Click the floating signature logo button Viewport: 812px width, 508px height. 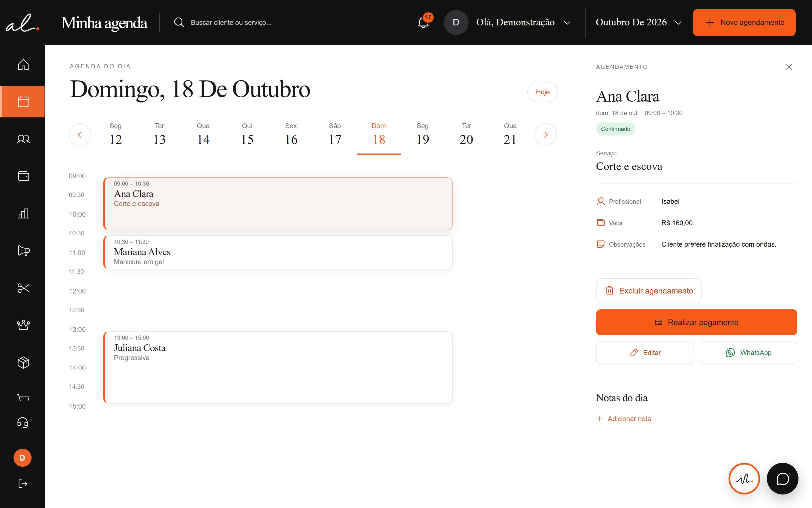(x=744, y=478)
